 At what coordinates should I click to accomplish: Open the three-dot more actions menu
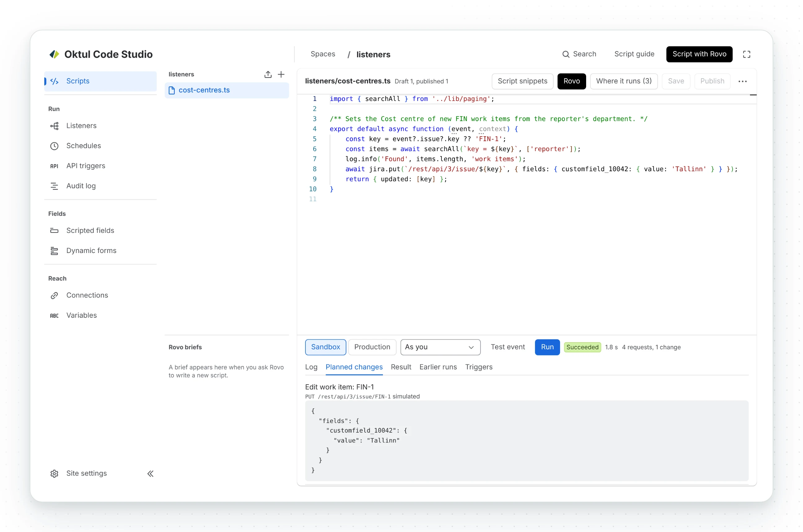click(743, 81)
